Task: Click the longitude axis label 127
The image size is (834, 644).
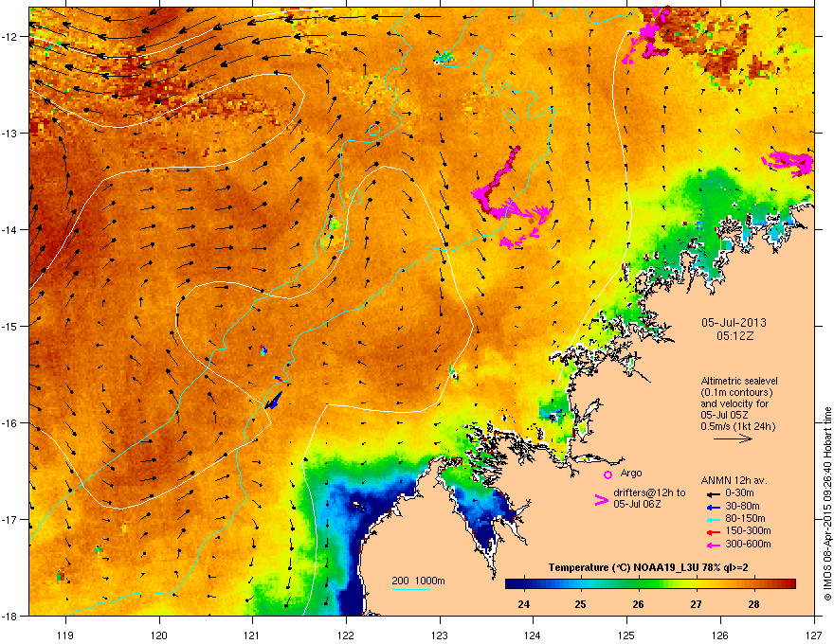Action: (814, 635)
